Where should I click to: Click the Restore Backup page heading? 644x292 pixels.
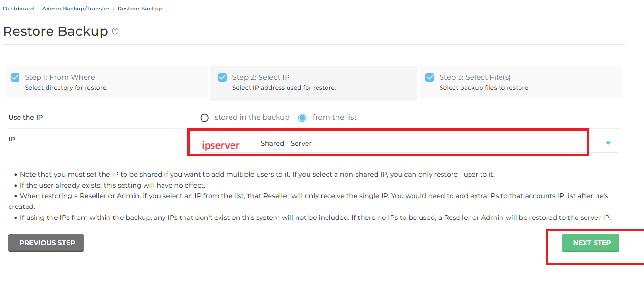(x=56, y=31)
